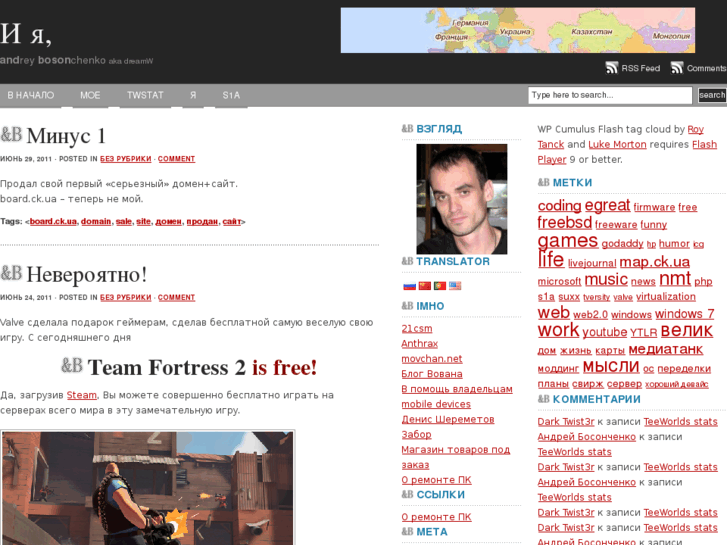This screenshot has width=727, height=545.
Task: Select the US flag translator icon
Action: [455, 286]
